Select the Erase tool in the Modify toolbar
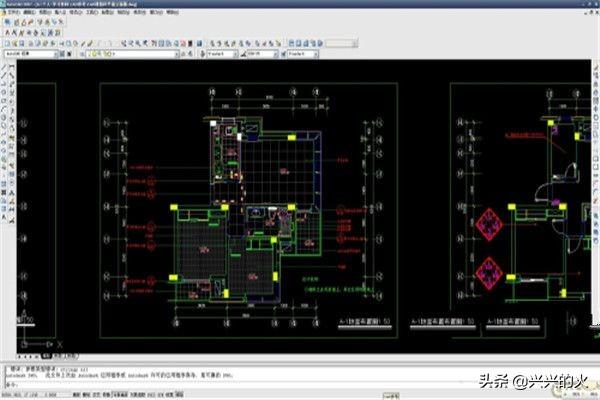The height and width of the screenshot is (400, 600). [x=12, y=68]
